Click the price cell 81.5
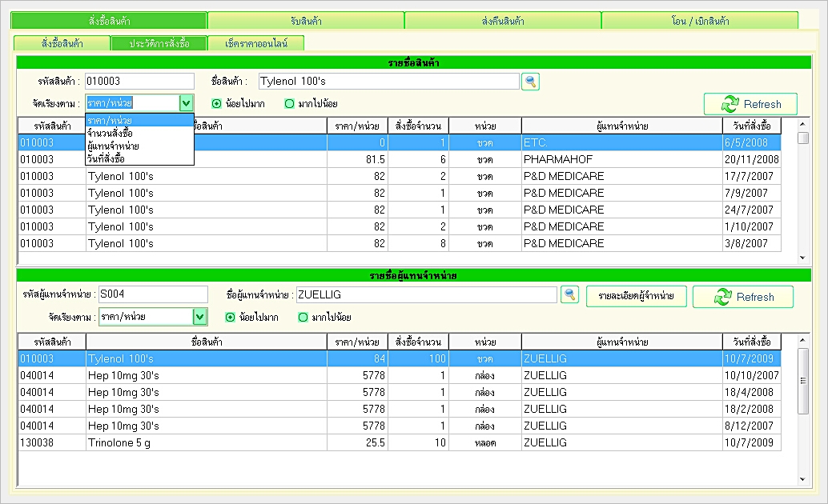 coord(357,159)
